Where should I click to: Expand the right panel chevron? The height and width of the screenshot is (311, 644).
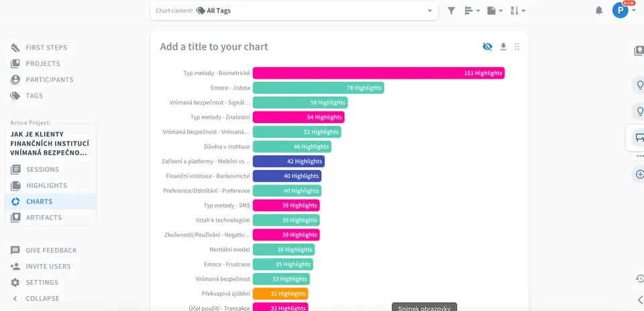[640, 299]
